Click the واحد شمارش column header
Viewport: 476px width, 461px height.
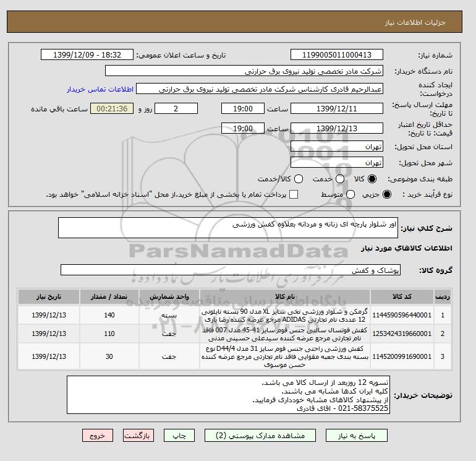(169, 296)
